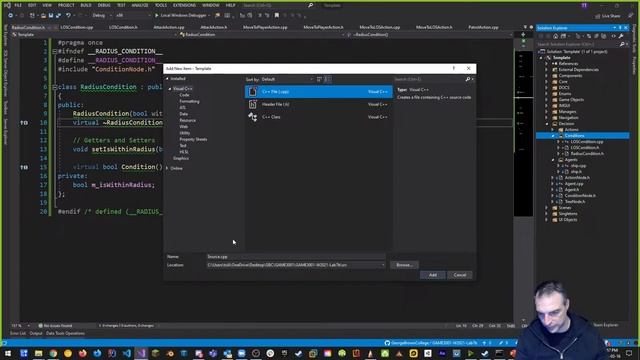Open the PROJECT menu
640x360 pixels.
(66, 5)
